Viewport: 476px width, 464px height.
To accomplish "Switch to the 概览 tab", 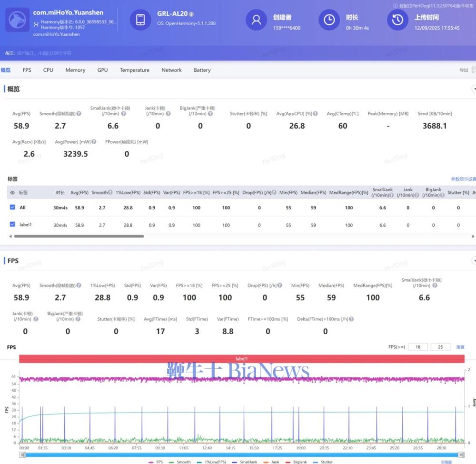I will coord(5,70).
